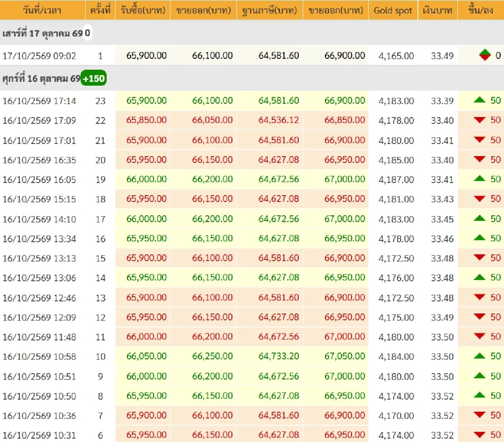This screenshot has height=442, width=504.
Task: Click the รับซื้อ(บาท) column header
Action: [143, 10]
